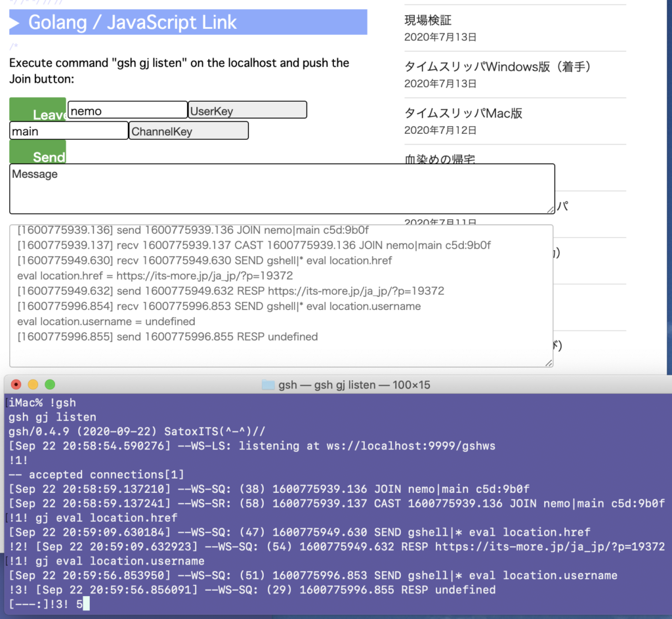
Task: Click inside the send/recv log output area
Action: pos(282,295)
